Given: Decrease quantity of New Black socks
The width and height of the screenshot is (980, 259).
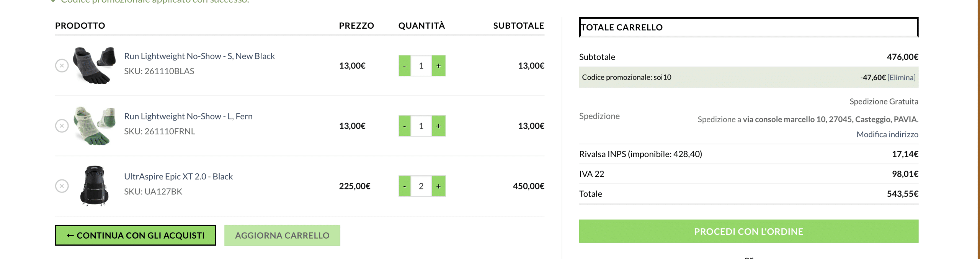Looking at the screenshot, I should coord(405,66).
